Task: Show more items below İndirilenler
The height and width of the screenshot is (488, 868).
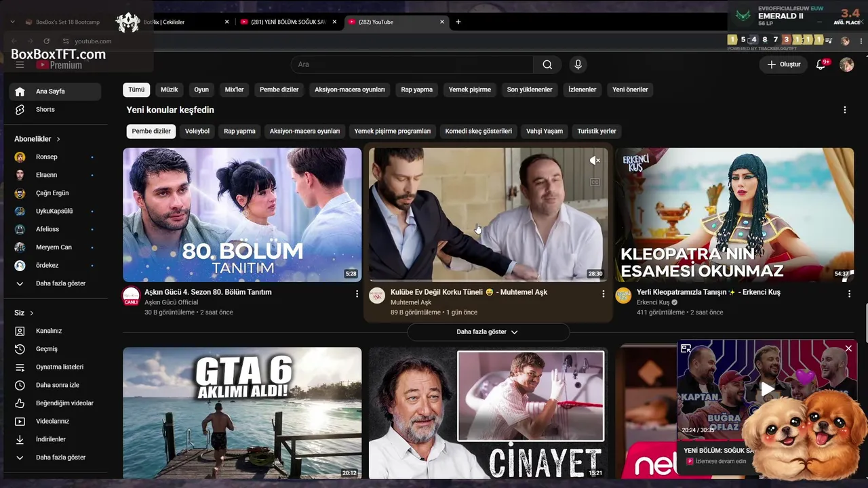Action: (x=55, y=457)
